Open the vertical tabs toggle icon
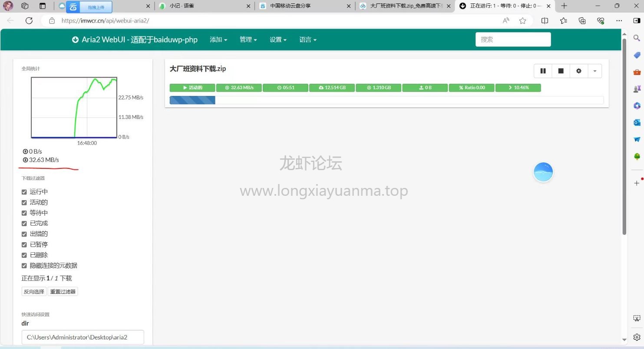Image resolution: width=644 pixels, height=349 pixels. point(42,6)
